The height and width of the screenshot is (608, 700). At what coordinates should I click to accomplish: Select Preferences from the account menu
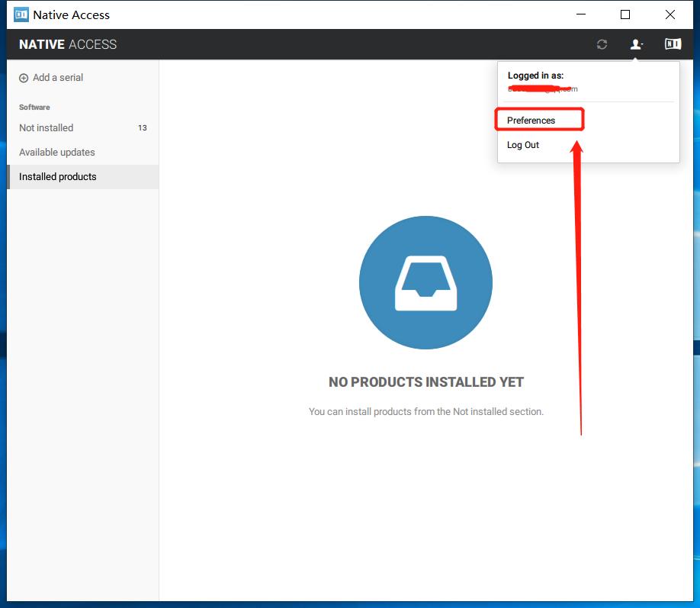531,121
